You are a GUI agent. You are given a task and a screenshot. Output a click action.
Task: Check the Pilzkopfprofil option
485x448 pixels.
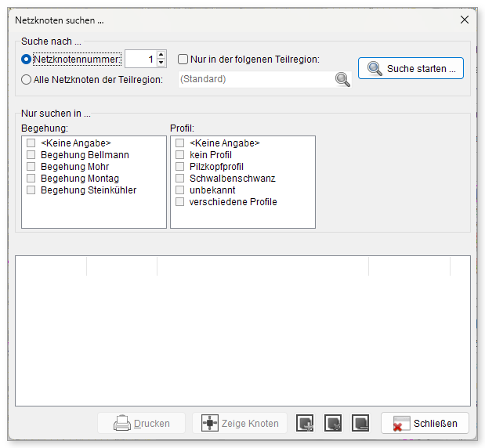[x=179, y=166]
